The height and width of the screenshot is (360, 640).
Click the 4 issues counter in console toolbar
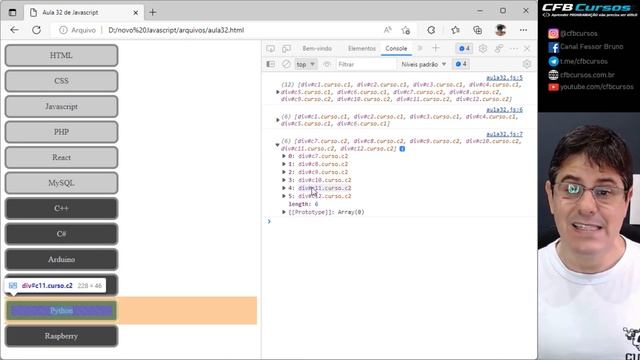[461, 64]
